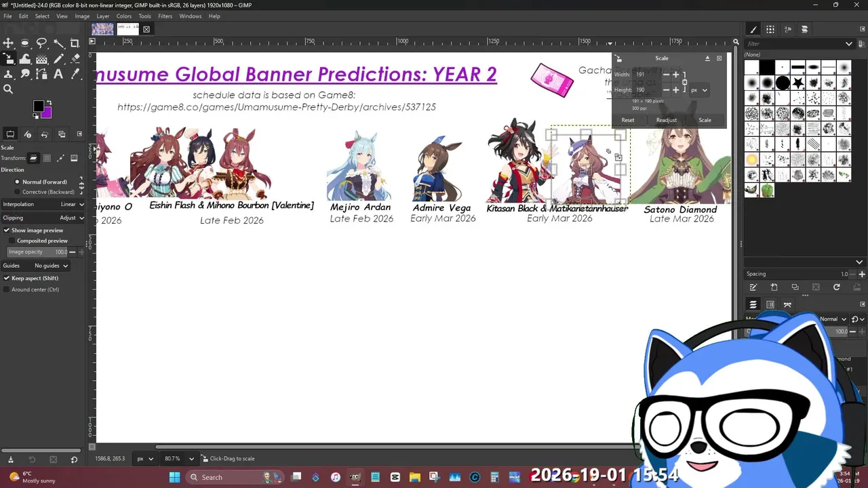Create a new brush
The height and width of the screenshot is (488, 868).
point(774,287)
